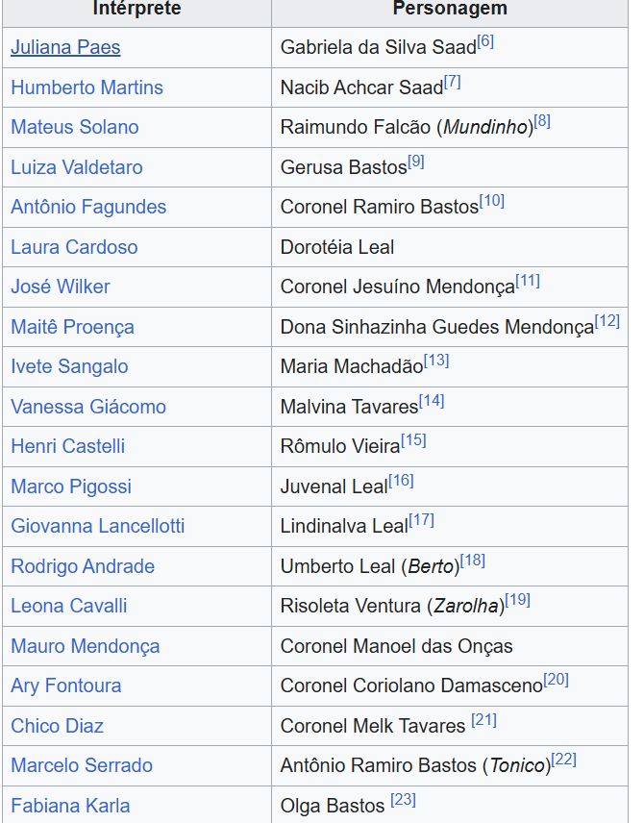644x823 pixels.
Task: Click Antônio Fagundes link
Action: (x=87, y=207)
